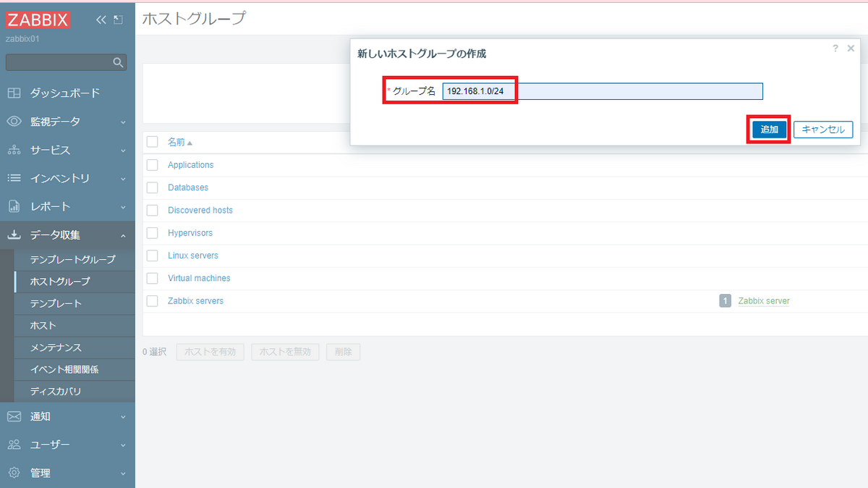Screen dimensions: 868x488
Task: Click the envelope icon for Notifications
Action: click(x=14, y=416)
